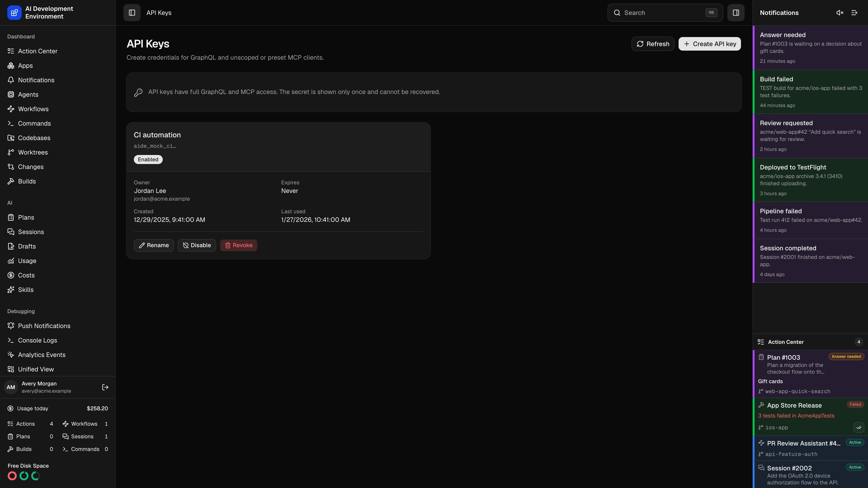The width and height of the screenshot is (868, 488).
Task: Click the Action Center count badge 4
Action: pos(859,342)
